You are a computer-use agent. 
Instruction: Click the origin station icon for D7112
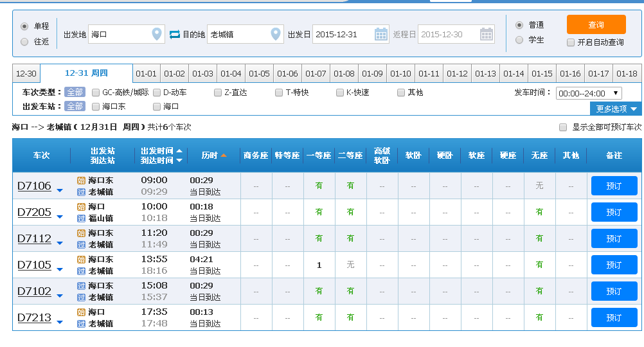click(82, 233)
